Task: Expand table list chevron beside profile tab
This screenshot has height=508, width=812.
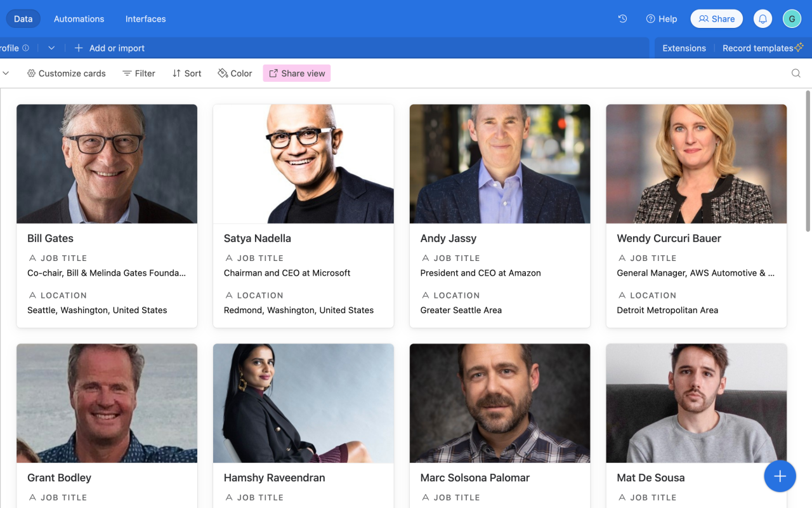Action: [51, 48]
